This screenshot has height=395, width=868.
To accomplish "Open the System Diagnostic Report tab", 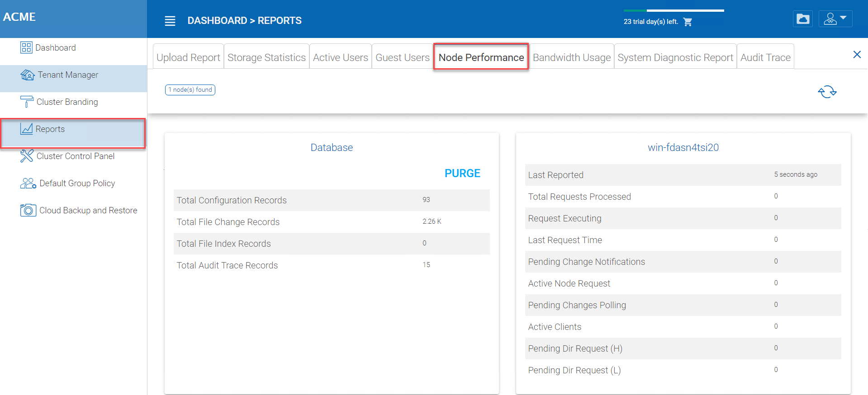I will pyautogui.click(x=675, y=57).
